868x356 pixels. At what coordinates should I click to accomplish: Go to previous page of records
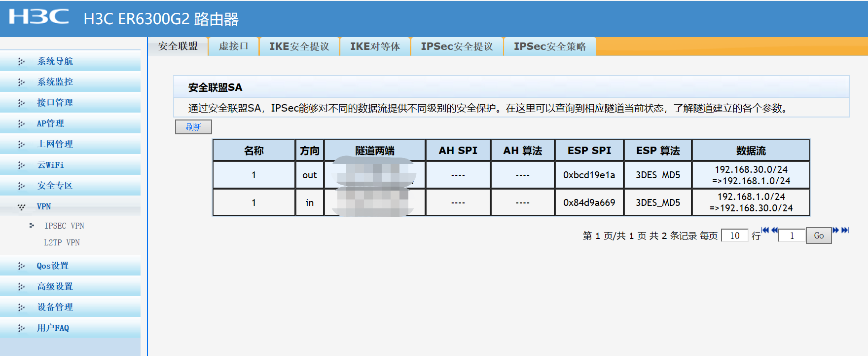click(774, 230)
